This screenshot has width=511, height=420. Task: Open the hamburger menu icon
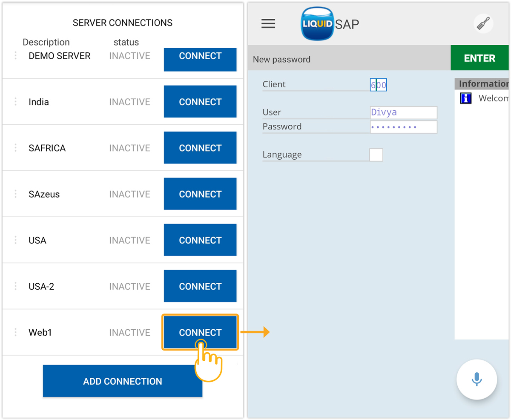[268, 24]
